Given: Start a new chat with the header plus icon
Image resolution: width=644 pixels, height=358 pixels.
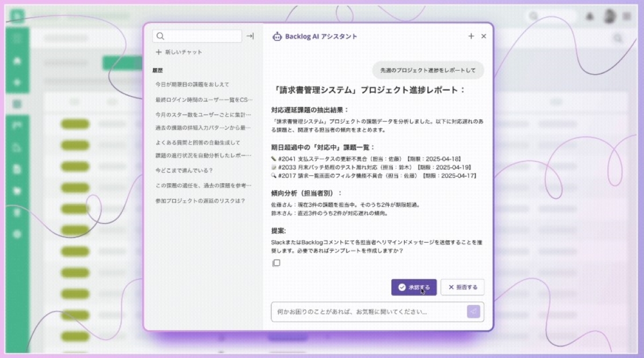Looking at the screenshot, I should (x=471, y=36).
